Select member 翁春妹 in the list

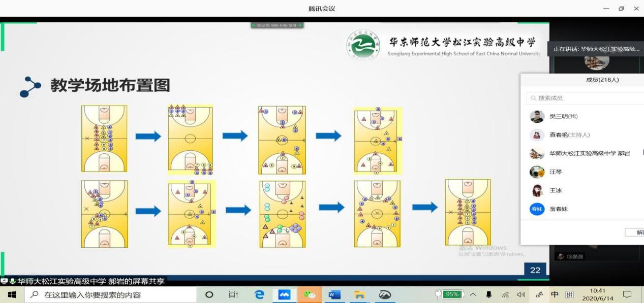tap(582, 209)
